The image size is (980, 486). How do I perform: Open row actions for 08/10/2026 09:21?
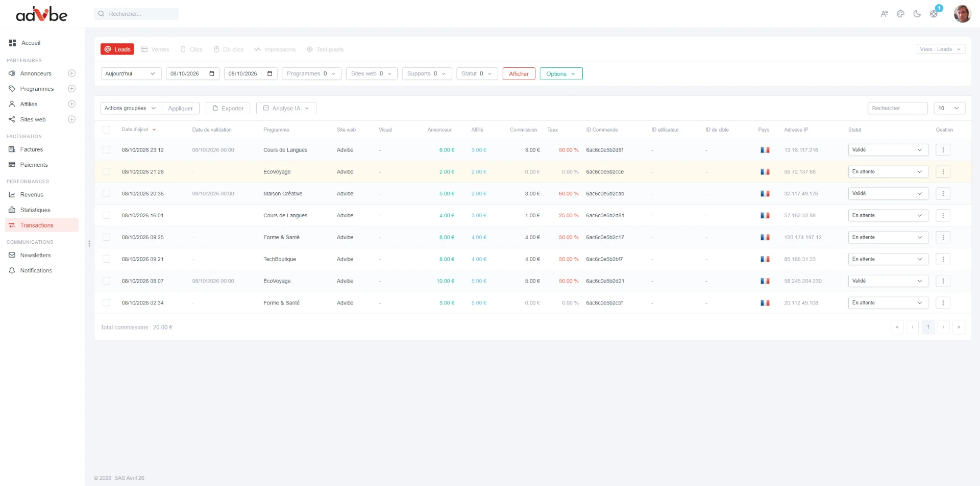(x=943, y=259)
